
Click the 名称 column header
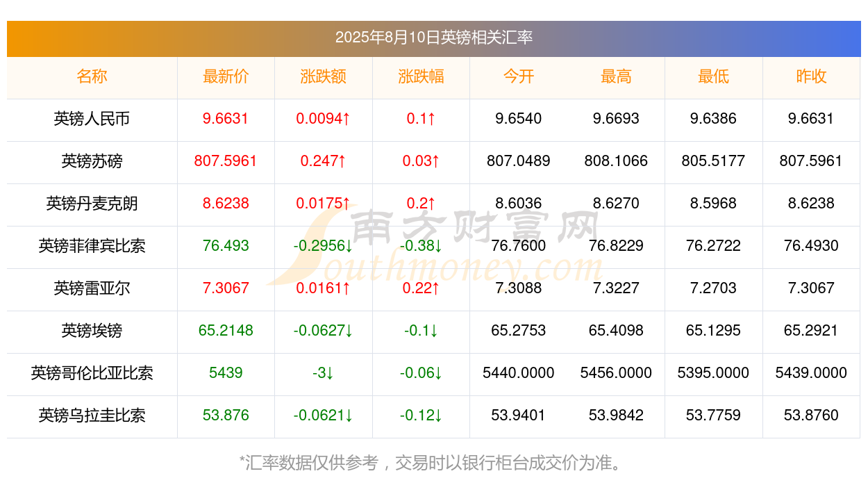point(92,76)
